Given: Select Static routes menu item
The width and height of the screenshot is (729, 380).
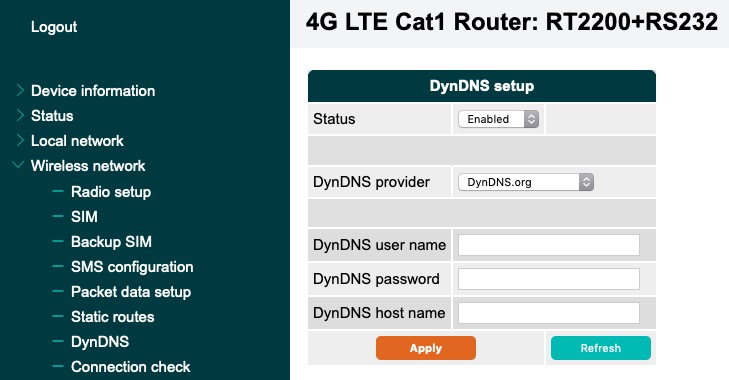Looking at the screenshot, I should [x=113, y=317].
